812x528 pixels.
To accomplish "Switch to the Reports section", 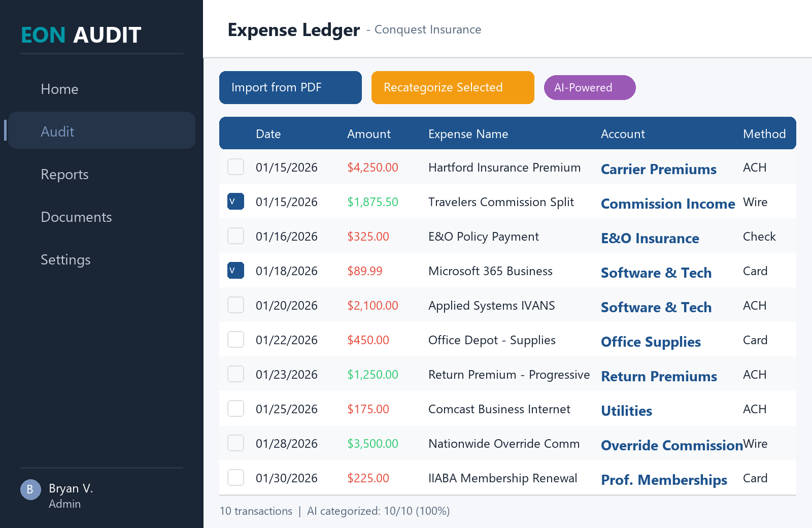I will coord(64,174).
